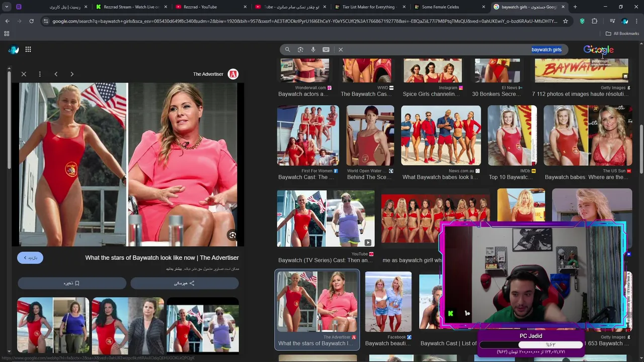This screenshot has height=362, width=644.
Task: Click the blue visit button
Action: pos(30,257)
